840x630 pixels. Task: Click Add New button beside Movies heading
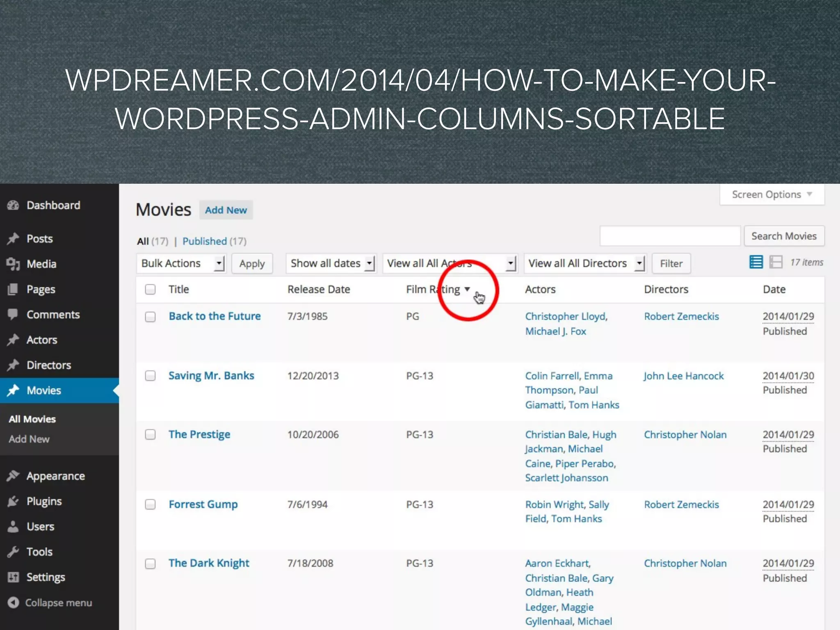pos(226,210)
